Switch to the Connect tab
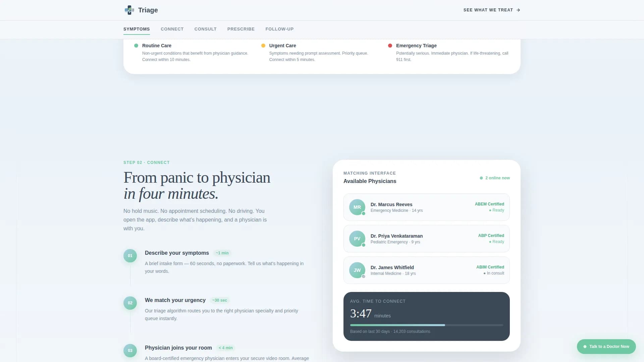The height and width of the screenshot is (362, 644). [172, 29]
